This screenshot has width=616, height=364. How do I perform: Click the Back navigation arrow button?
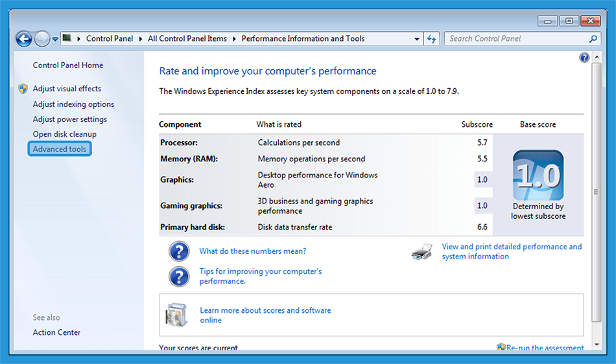(x=24, y=39)
